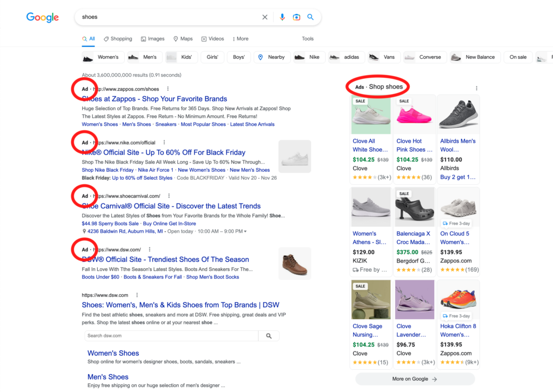Open Up to 60% off Select Styles link
This screenshot has width=553, height=392.
[142, 178]
